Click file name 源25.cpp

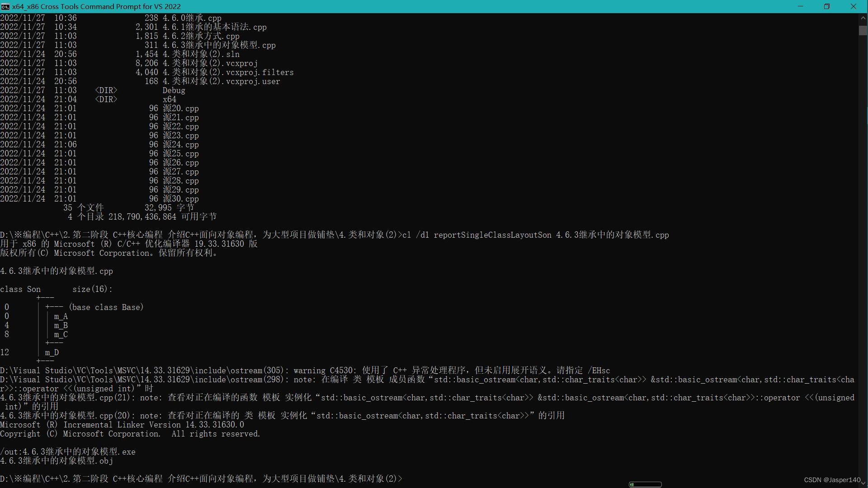point(181,154)
